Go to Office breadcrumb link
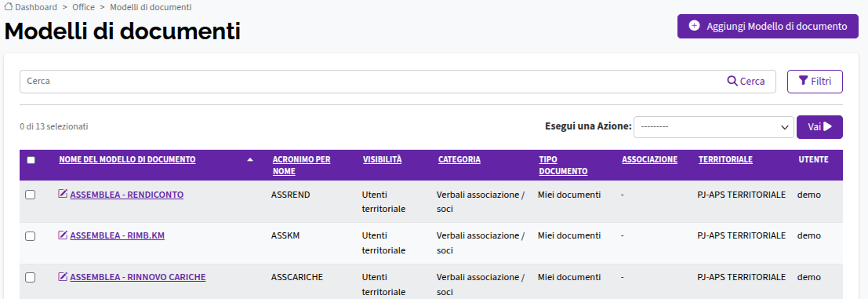 [x=83, y=7]
